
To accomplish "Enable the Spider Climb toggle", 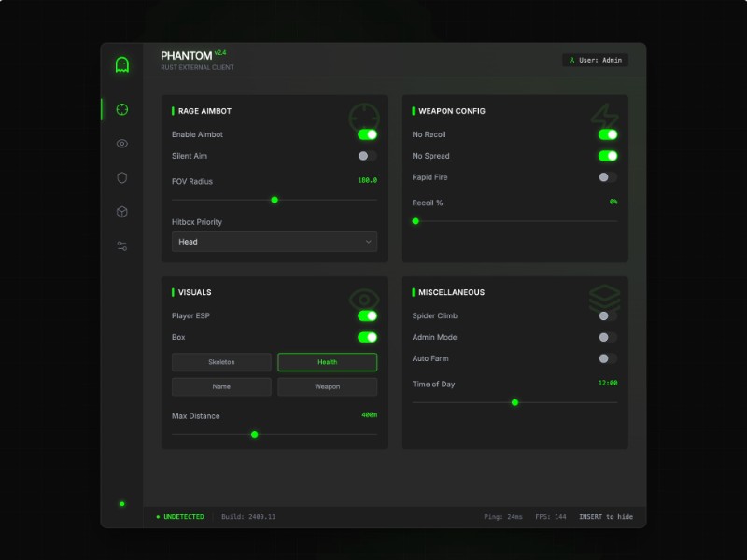I will [608, 315].
